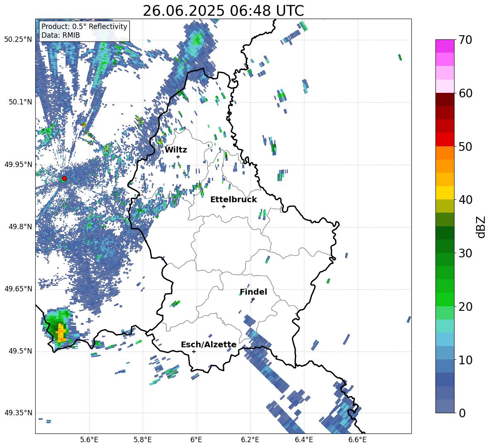Click the colorbar tick label 10

click(465, 360)
